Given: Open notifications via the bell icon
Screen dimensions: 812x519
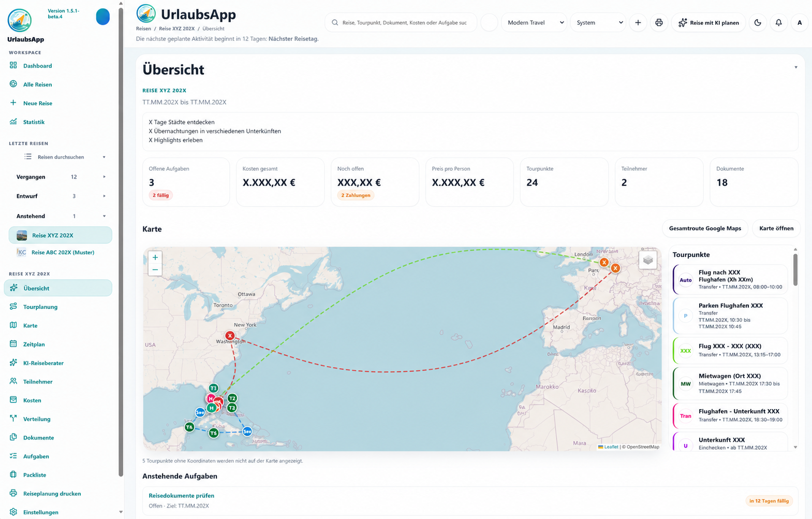Looking at the screenshot, I should (778, 23).
